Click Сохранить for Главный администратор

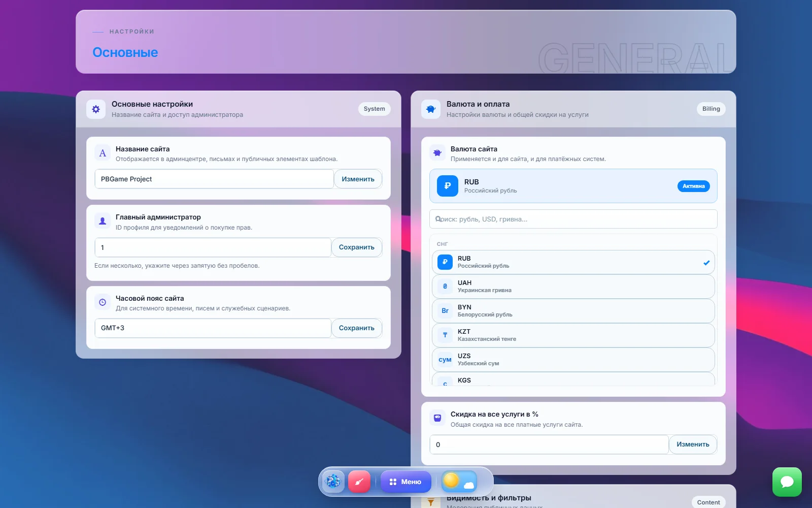pos(357,247)
